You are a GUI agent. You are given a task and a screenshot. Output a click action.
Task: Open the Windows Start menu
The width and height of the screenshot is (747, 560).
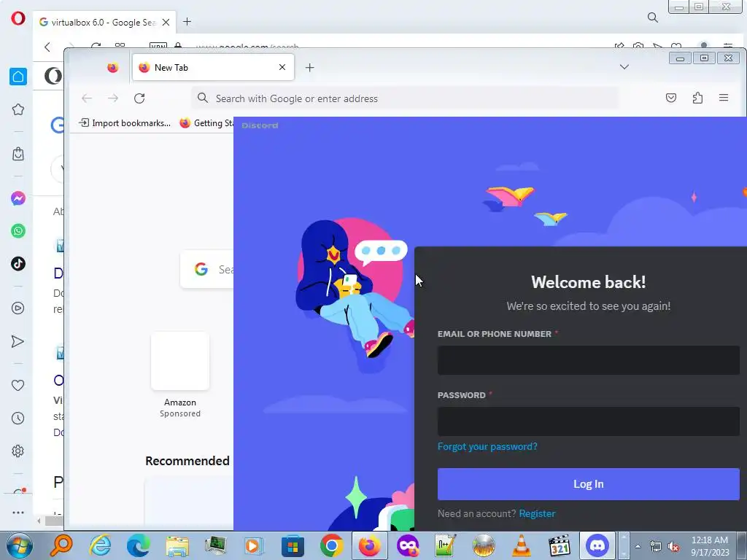19,545
